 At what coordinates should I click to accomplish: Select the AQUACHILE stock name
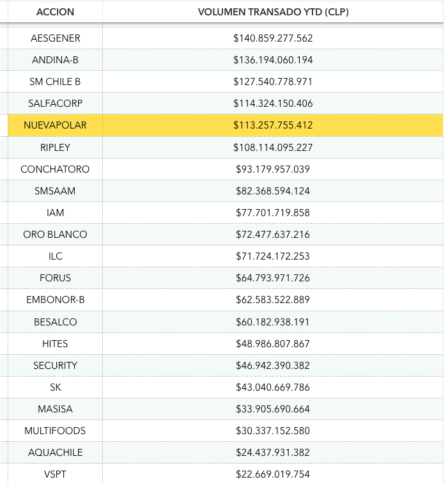[55, 452]
